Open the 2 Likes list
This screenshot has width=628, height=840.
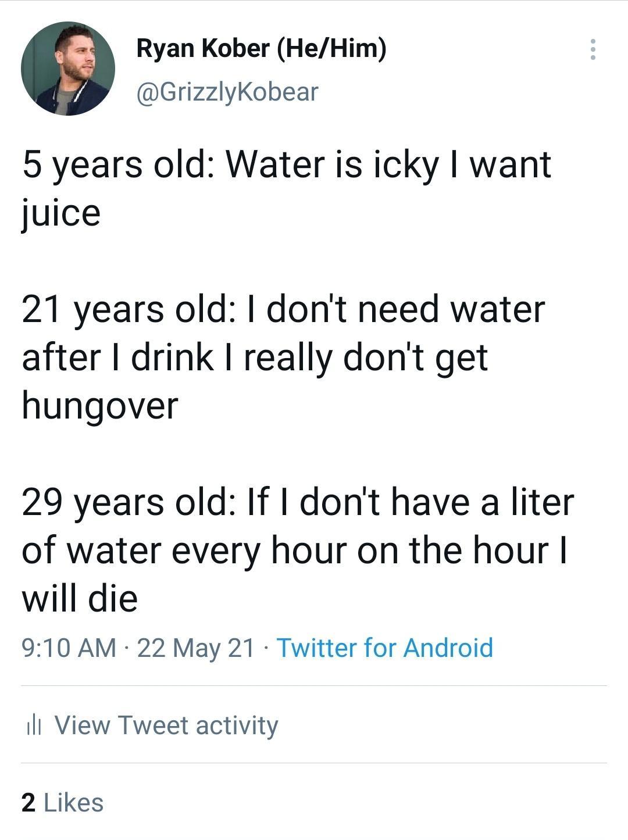[x=63, y=802]
